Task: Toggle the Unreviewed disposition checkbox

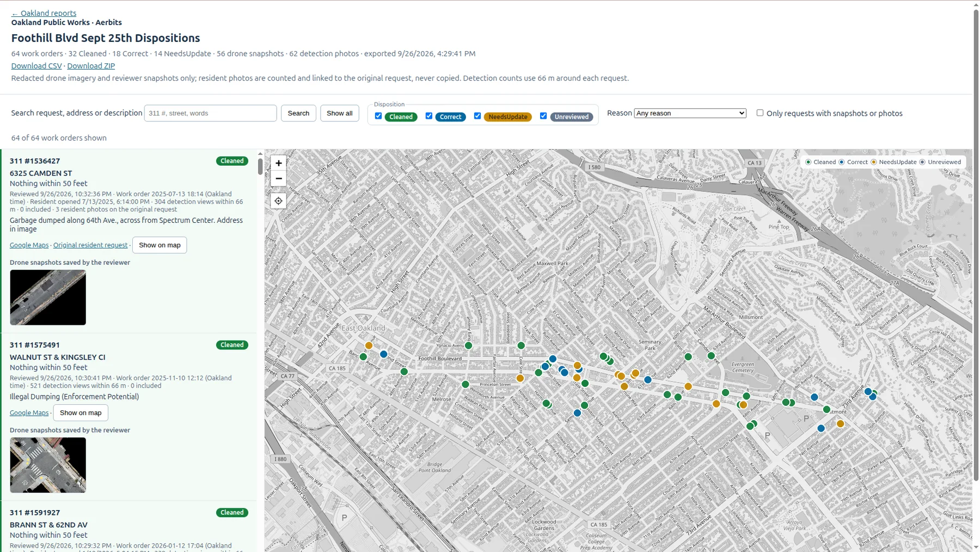Action: pos(543,116)
